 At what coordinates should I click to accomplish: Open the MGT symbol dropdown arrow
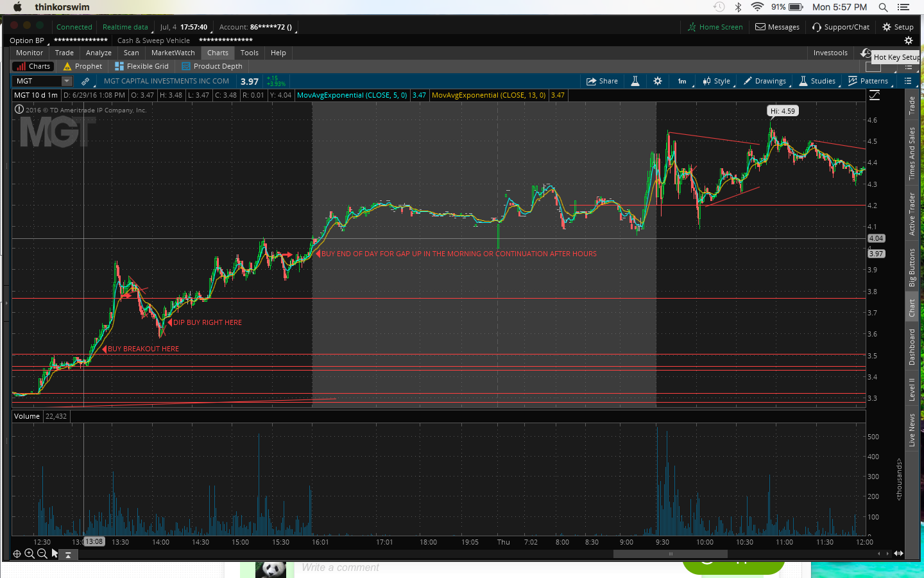(67, 81)
